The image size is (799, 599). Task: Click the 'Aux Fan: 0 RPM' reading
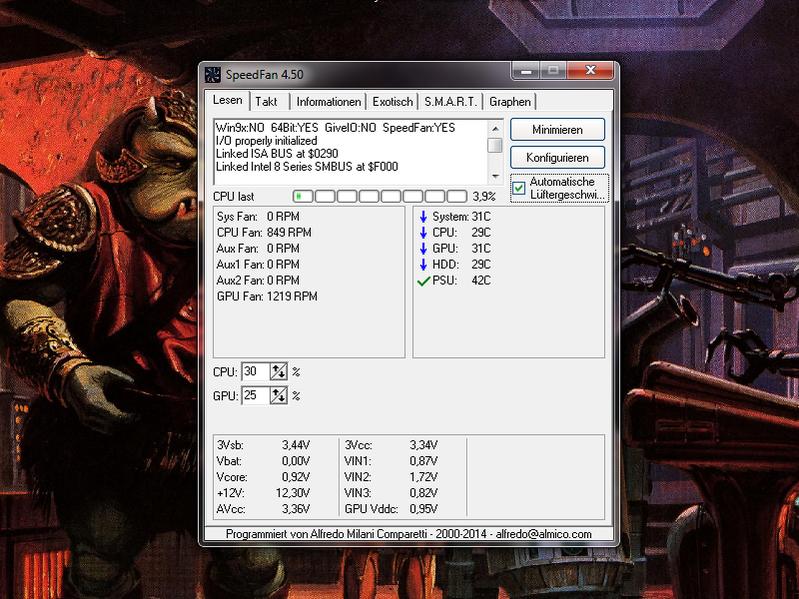click(x=258, y=249)
